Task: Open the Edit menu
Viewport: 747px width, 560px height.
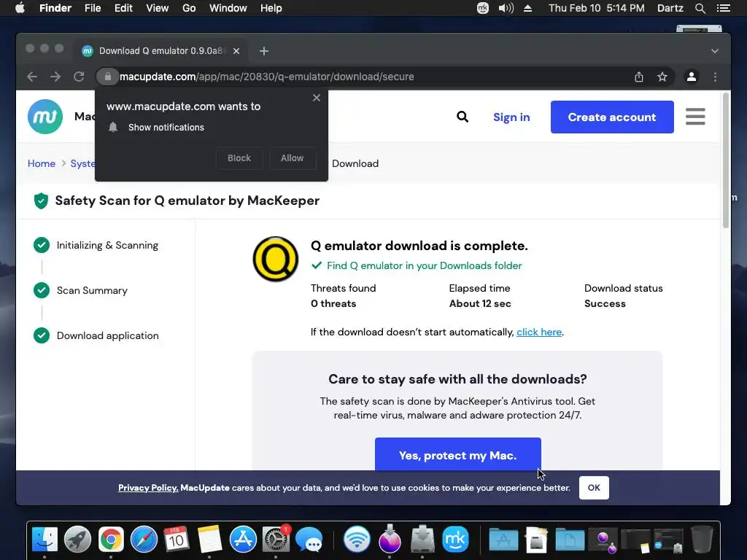Action: click(123, 8)
